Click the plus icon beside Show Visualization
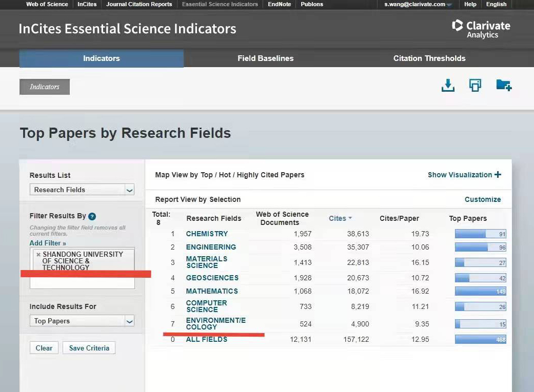534x392 pixels. point(498,175)
